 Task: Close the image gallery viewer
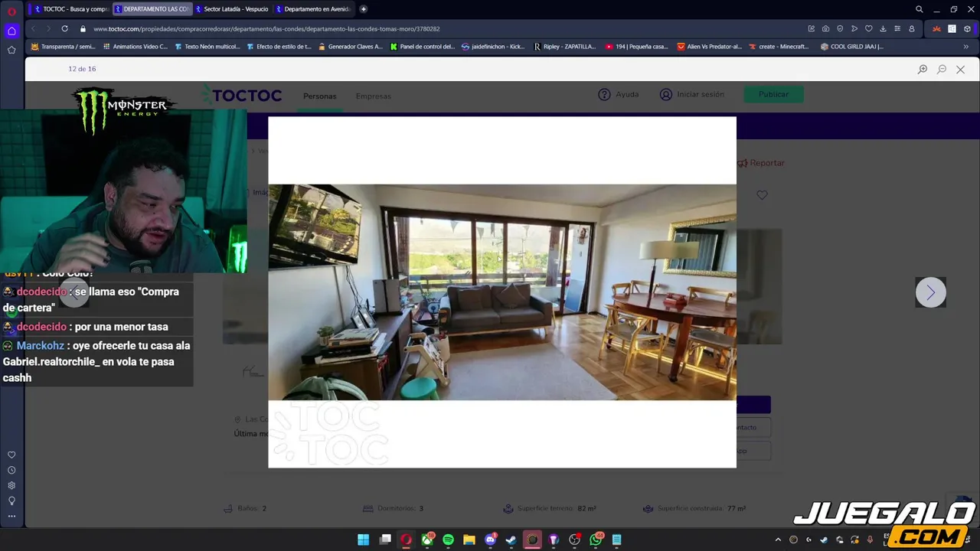(x=960, y=69)
